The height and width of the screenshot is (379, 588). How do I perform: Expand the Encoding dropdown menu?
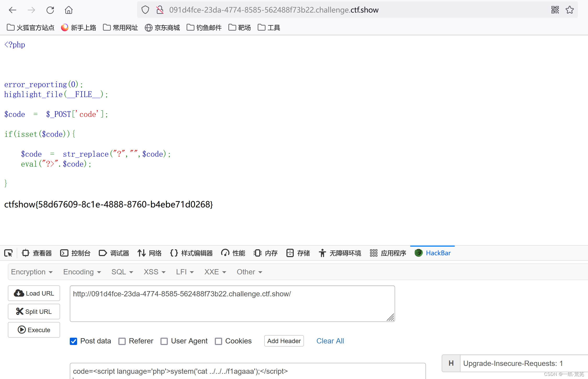tap(82, 272)
